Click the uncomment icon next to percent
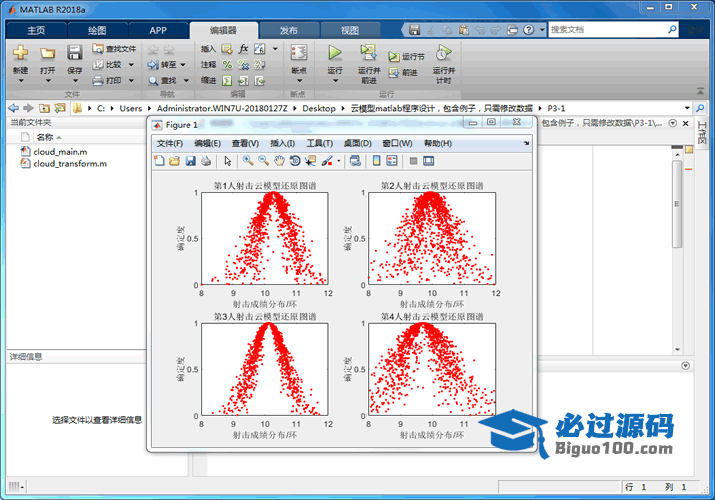715x500 pixels. 244,65
